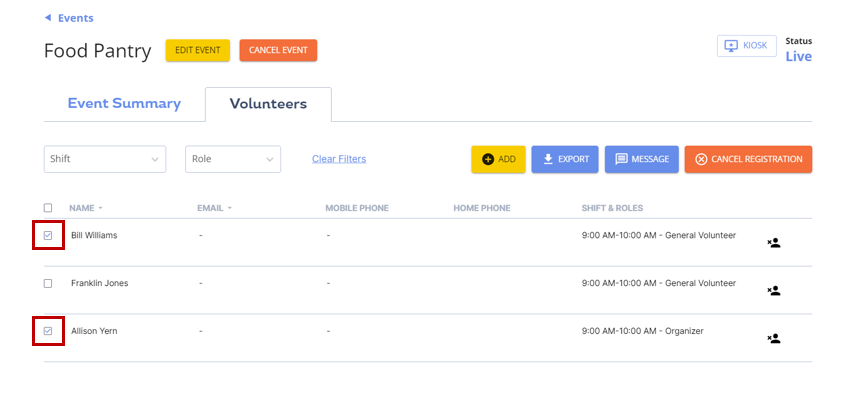Uncheck Bill Williams checkbox

48,235
